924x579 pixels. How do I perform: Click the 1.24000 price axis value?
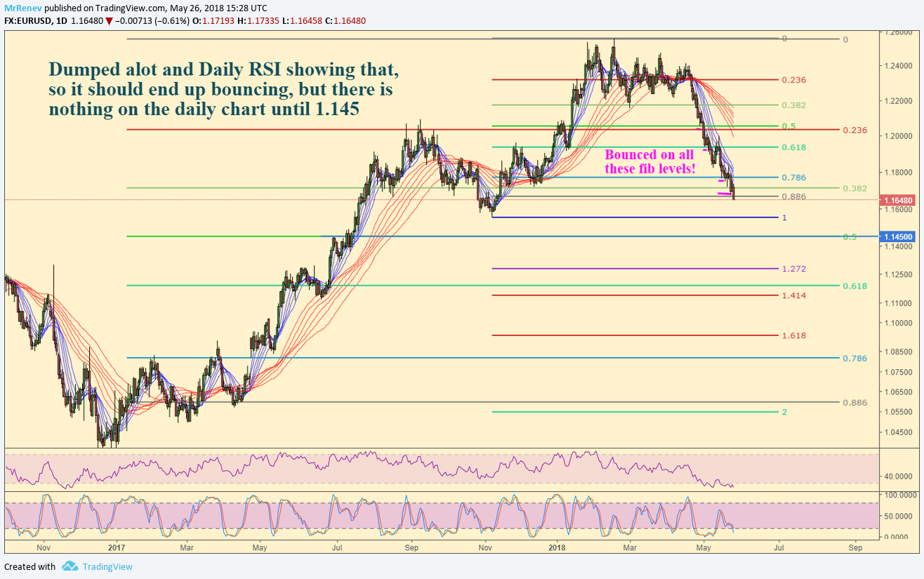pyautogui.click(x=899, y=67)
